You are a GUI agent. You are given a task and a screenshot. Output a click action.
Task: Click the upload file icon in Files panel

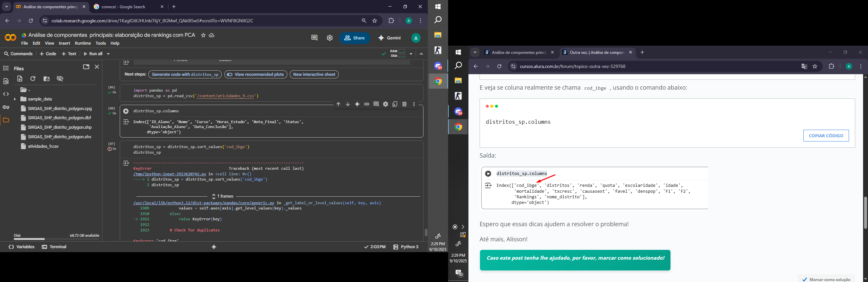click(x=20, y=79)
